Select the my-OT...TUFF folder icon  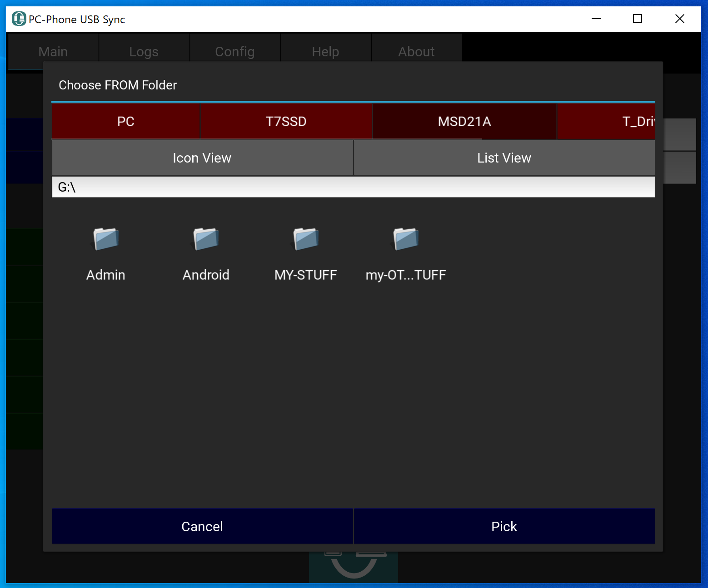pyautogui.click(x=406, y=239)
